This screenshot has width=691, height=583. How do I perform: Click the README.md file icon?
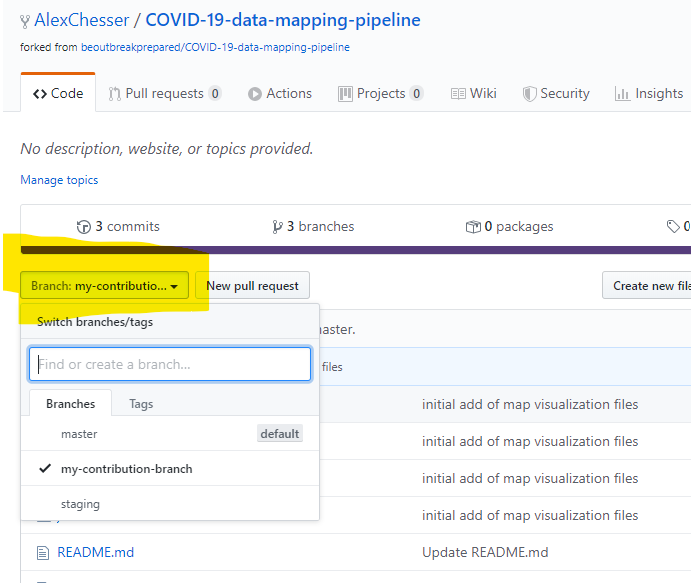point(43,553)
